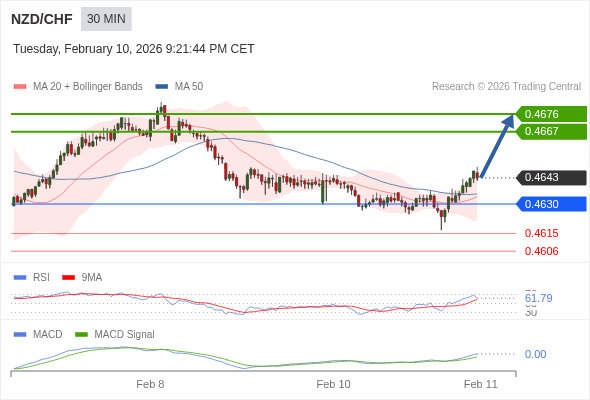Click the MACD Signal legend label
This screenshot has width=590, height=400.
[x=125, y=335]
